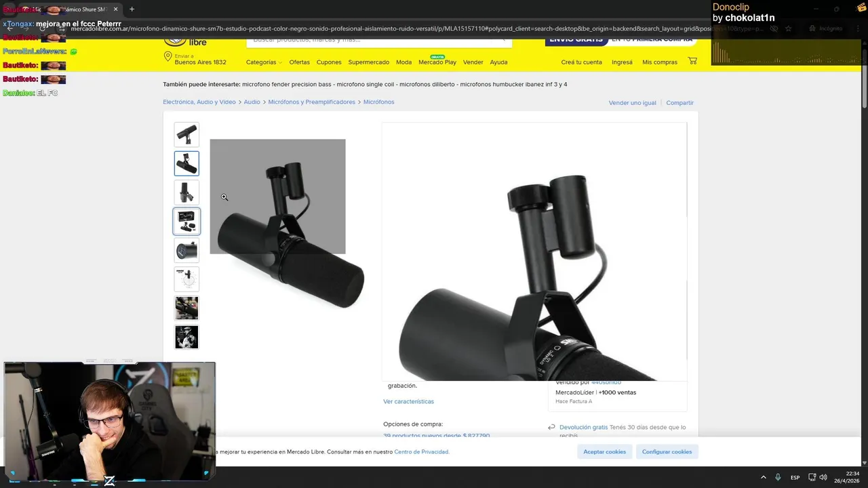Click the location pin next to Buenos Aires 1832
Image resolution: width=868 pixels, height=488 pixels.
coord(167,57)
